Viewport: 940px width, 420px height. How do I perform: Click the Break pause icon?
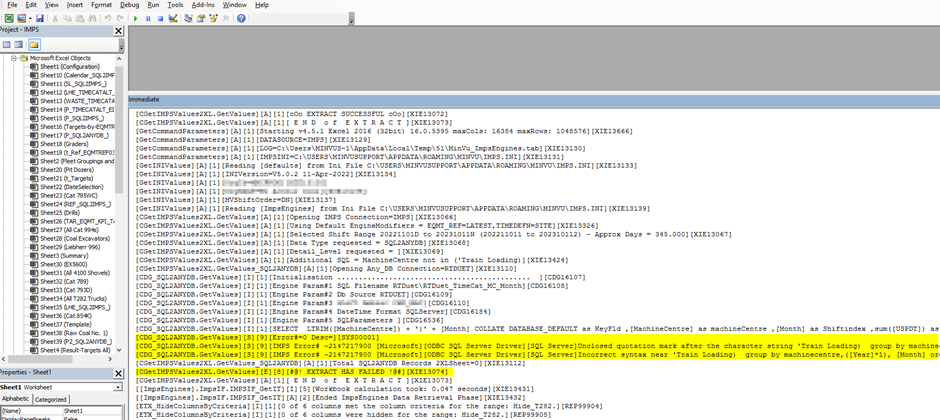click(x=148, y=18)
